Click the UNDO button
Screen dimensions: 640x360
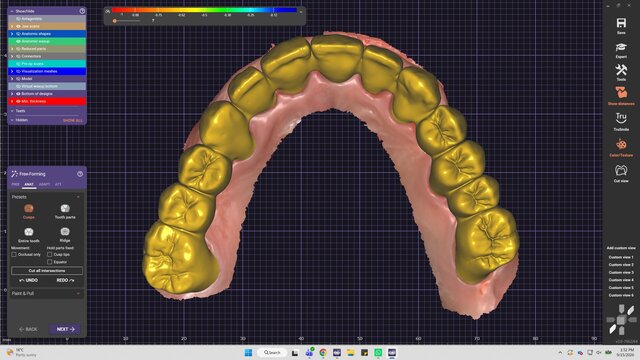click(x=29, y=280)
